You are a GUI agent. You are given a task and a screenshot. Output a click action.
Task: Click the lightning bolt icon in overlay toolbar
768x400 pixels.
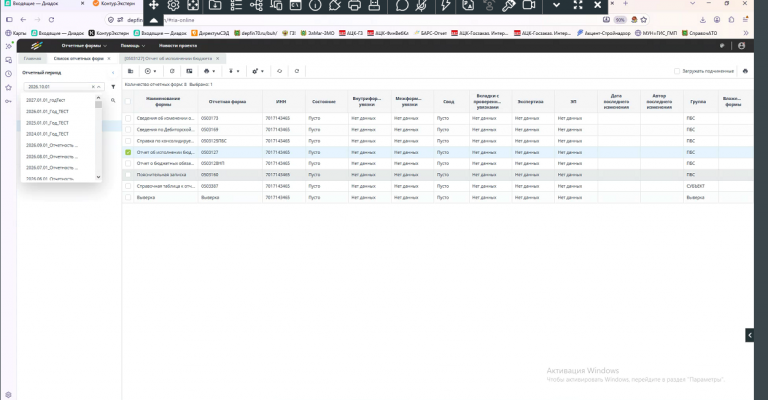[446, 5]
